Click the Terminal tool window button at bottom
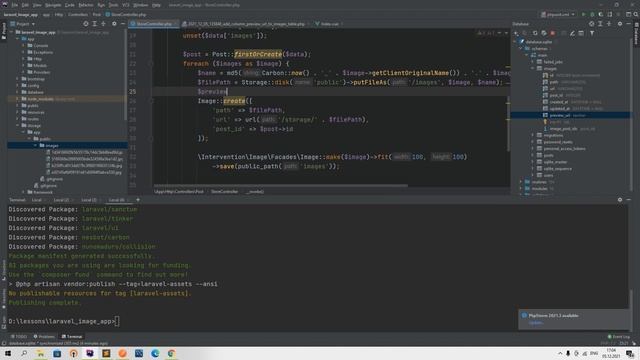The height and width of the screenshot is (360, 640). (72, 336)
